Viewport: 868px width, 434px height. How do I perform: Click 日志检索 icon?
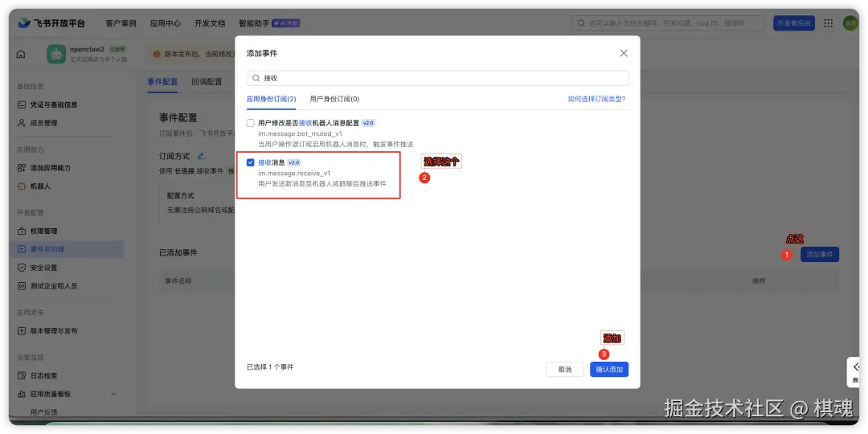click(x=22, y=376)
